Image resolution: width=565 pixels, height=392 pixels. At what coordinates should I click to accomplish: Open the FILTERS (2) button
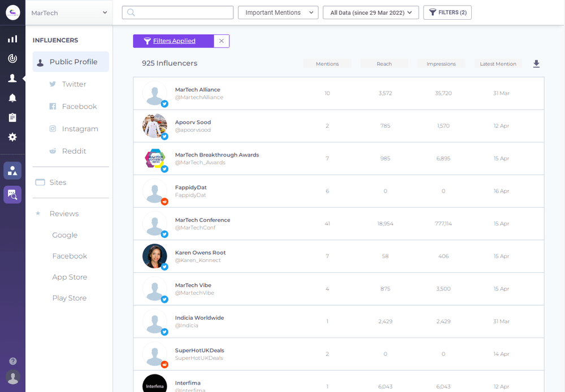(x=447, y=12)
